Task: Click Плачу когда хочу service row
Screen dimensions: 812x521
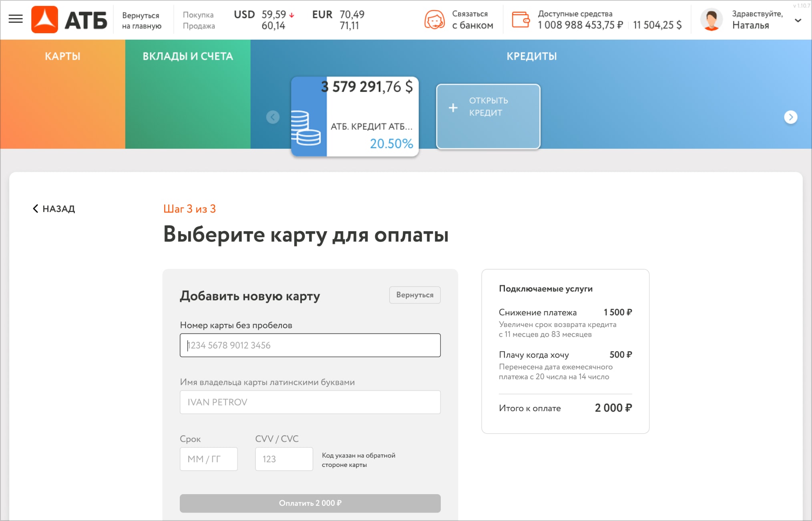Action: 565,366
